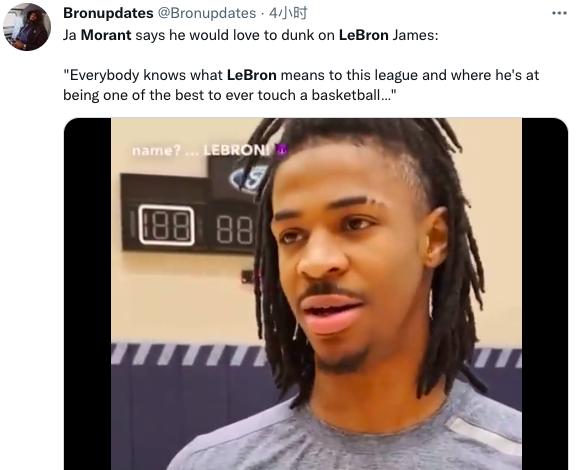
Task: Open the tweet via the 4小时 timestamp
Action: point(288,13)
